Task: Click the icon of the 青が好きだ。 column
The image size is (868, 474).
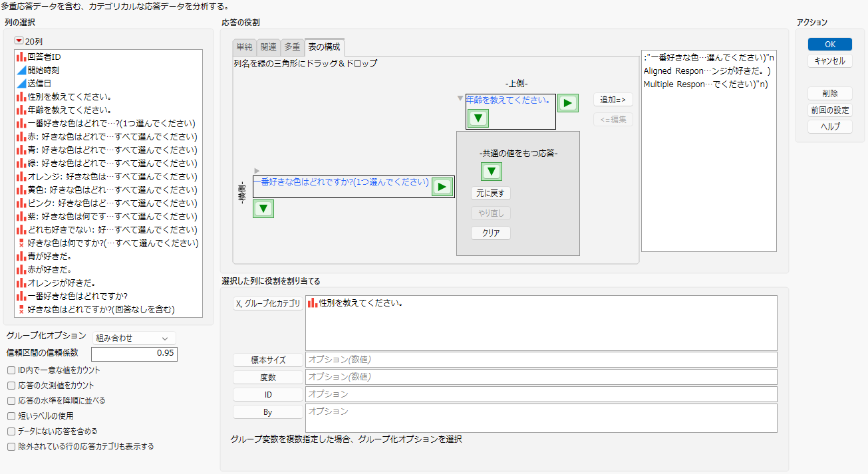Action: coord(21,257)
